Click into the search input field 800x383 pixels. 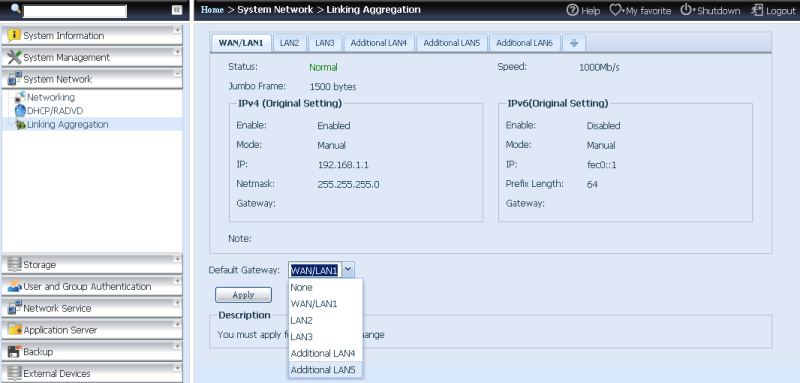pos(75,11)
